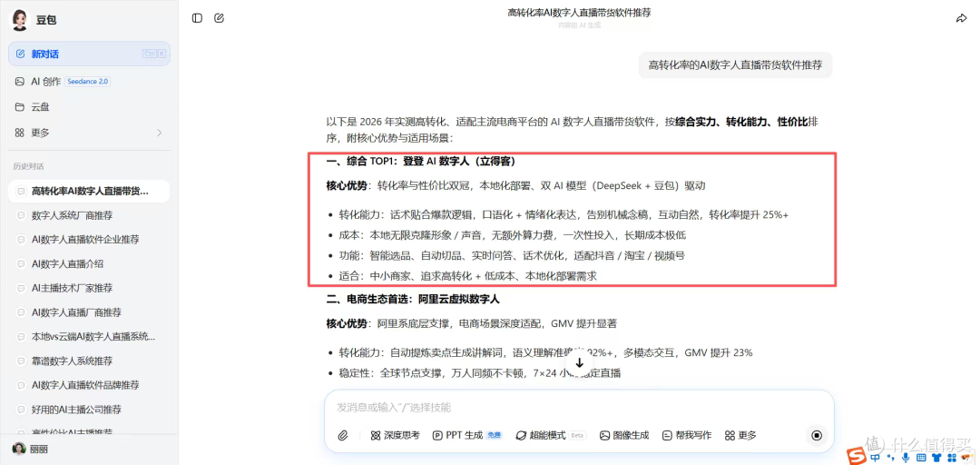Click the image icon beside AI 创作
Image resolution: width=980 pixels, height=465 pixels.
click(19, 82)
